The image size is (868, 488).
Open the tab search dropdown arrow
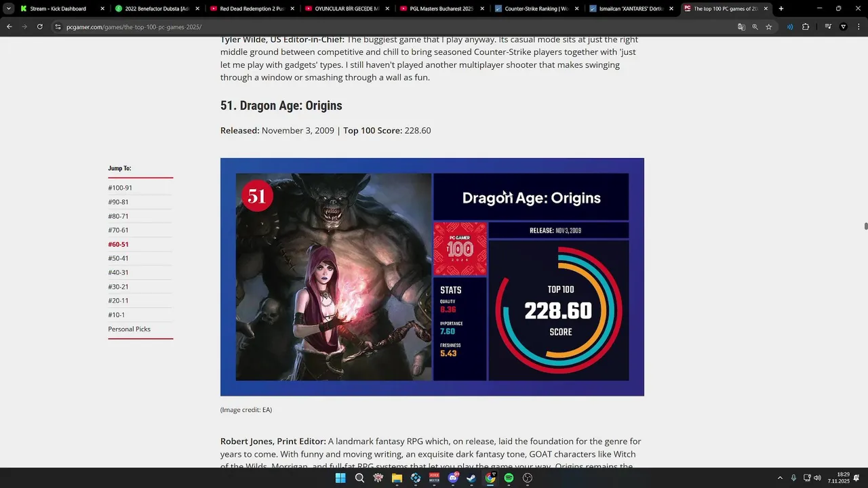(x=9, y=9)
